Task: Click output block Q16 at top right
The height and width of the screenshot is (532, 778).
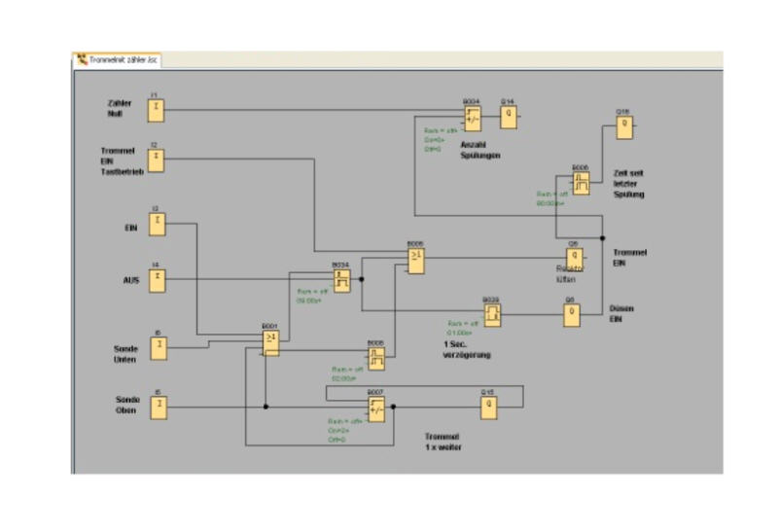Action: 624,127
